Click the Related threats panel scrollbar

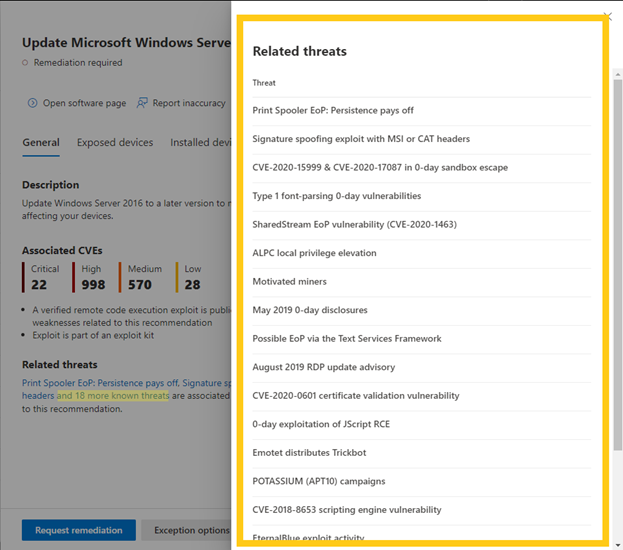[616, 250]
